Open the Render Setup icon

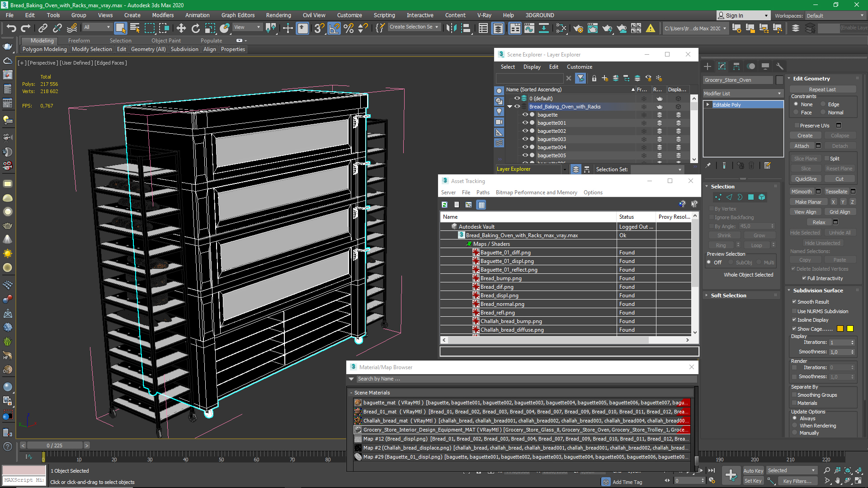[x=578, y=28]
